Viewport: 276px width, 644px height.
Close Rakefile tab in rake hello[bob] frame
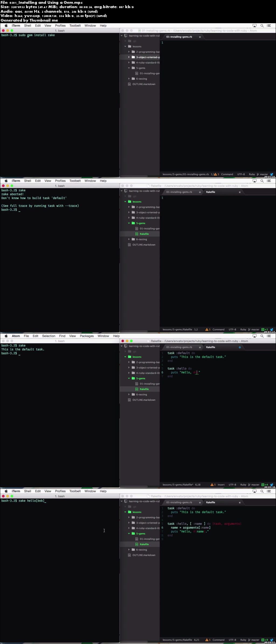click(240, 503)
